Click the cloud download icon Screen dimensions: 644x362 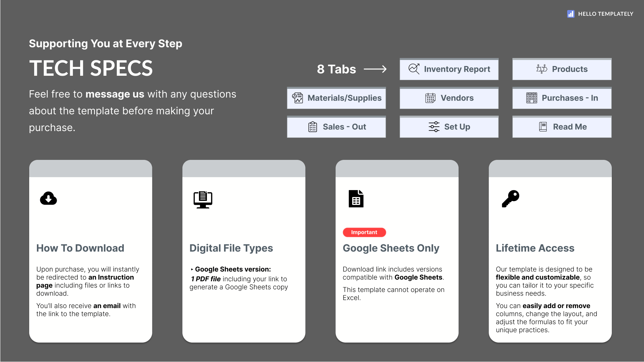(48, 198)
